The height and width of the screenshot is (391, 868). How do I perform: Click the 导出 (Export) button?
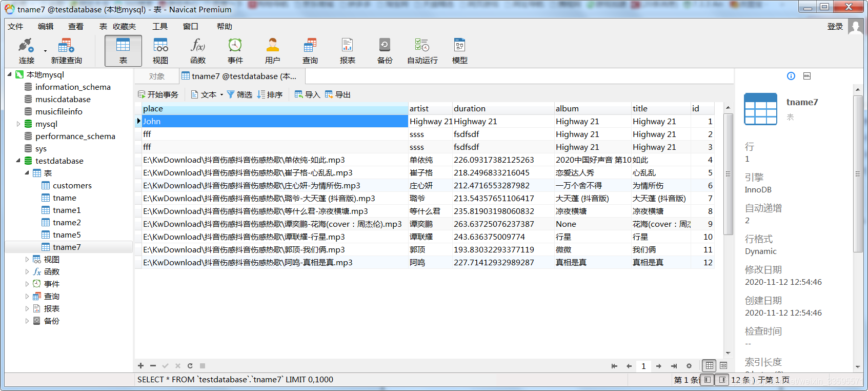[x=337, y=94]
